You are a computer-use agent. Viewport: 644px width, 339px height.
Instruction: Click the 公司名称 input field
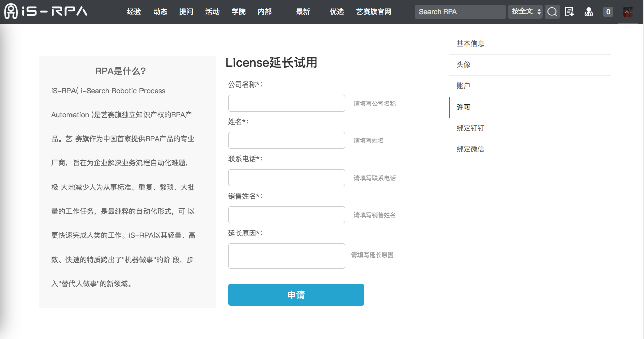(286, 103)
